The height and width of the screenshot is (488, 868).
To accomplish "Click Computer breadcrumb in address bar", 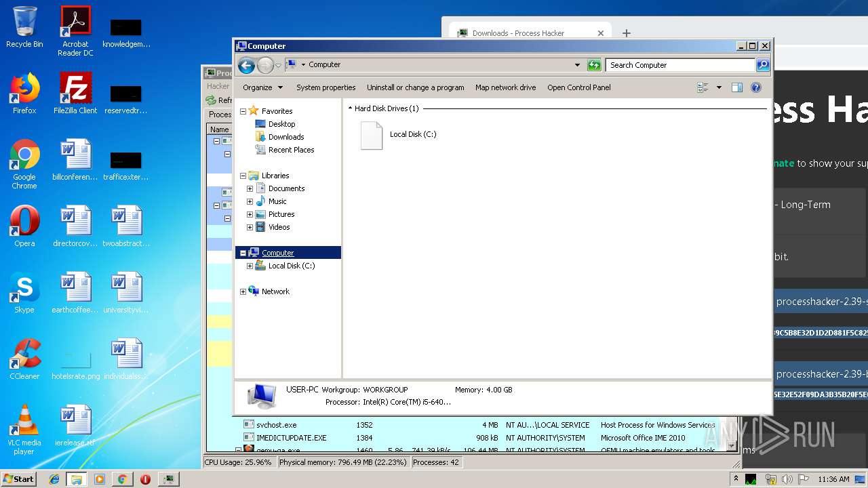I will point(324,65).
